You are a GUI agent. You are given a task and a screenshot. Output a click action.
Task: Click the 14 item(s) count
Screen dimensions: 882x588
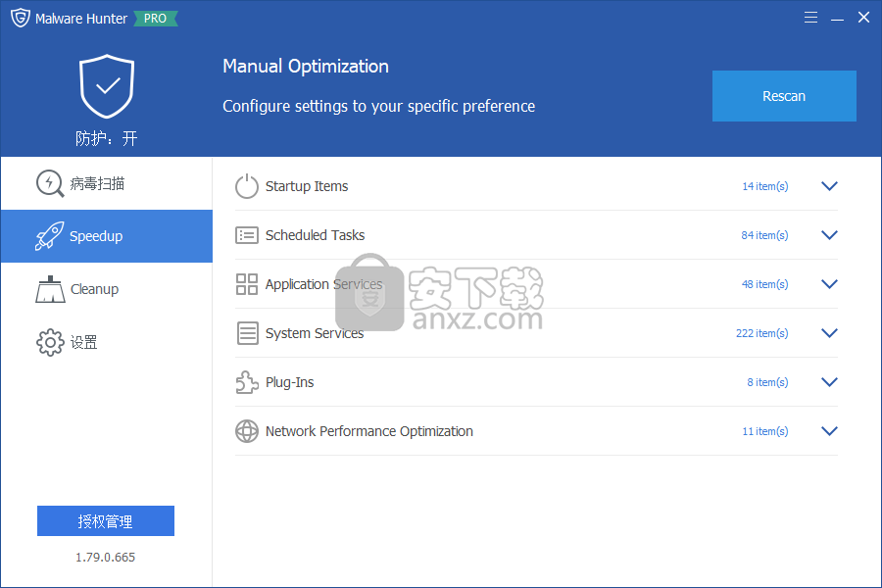pos(765,186)
